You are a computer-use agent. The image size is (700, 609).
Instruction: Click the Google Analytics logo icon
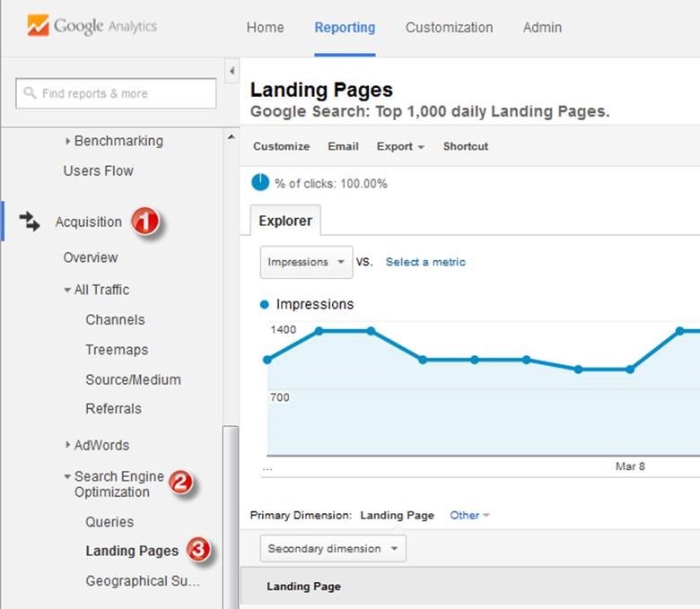tap(38, 26)
